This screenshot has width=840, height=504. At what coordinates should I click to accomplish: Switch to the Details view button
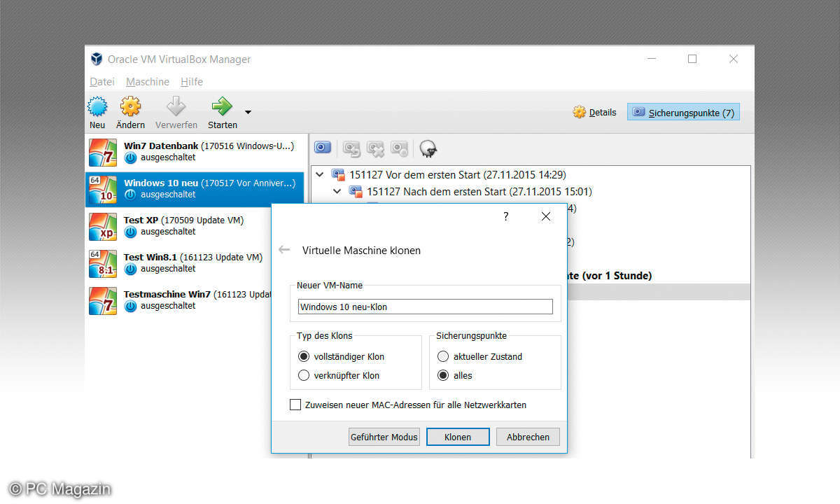(595, 112)
